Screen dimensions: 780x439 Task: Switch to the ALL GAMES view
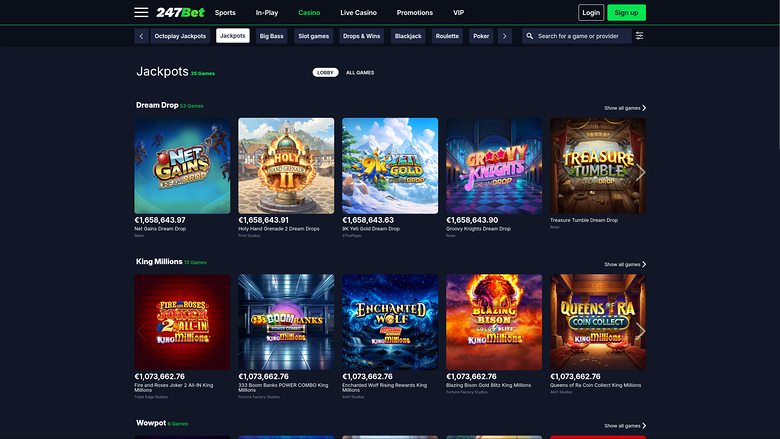pyautogui.click(x=360, y=73)
